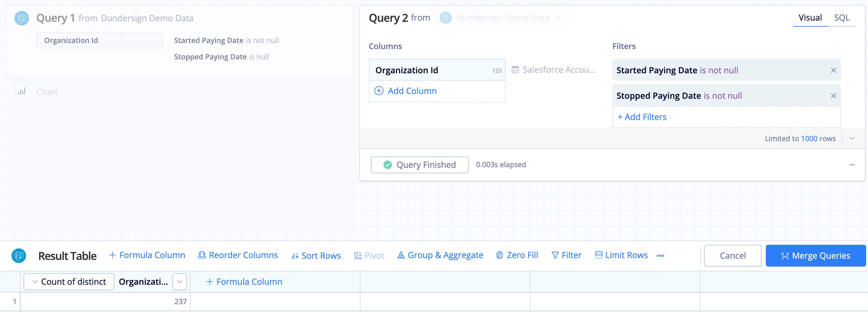This screenshot has height=312, width=868.
Task: Remove the Stopped Paying Date is not null filter
Action: pyautogui.click(x=833, y=96)
